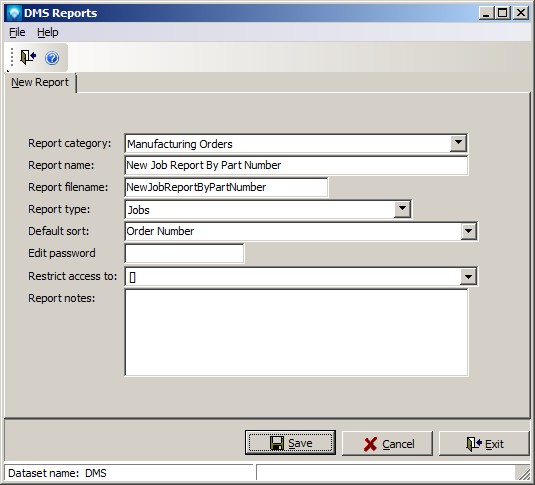This screenshot has width=535, height=485.
Task: Focus the Edit password field
Action: click(x=184, y=253)
